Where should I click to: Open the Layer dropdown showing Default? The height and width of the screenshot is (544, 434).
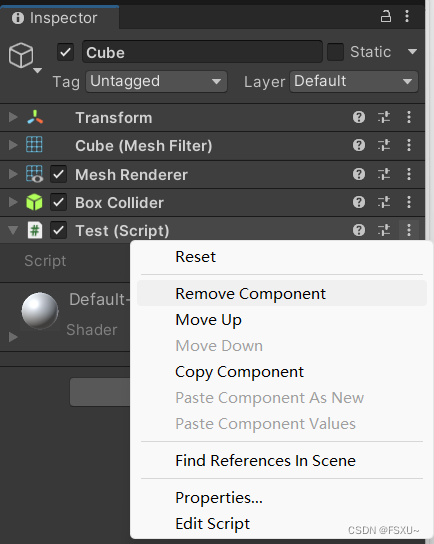tap(354, 82)
